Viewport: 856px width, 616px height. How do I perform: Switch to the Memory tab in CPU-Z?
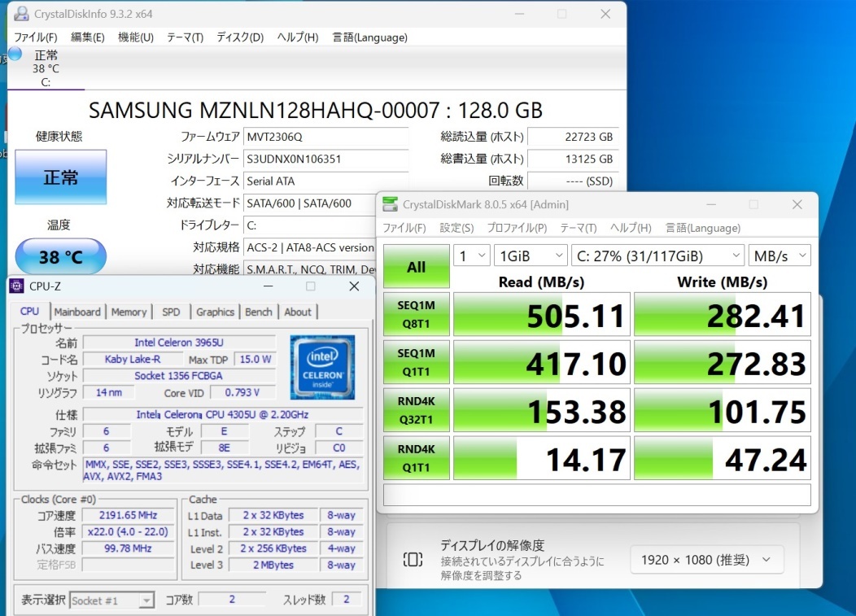pyautogui.click(x=129, y=312)
